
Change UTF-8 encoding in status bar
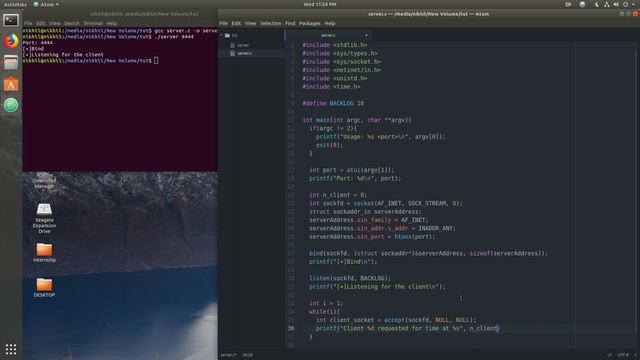tap(623, 355)
